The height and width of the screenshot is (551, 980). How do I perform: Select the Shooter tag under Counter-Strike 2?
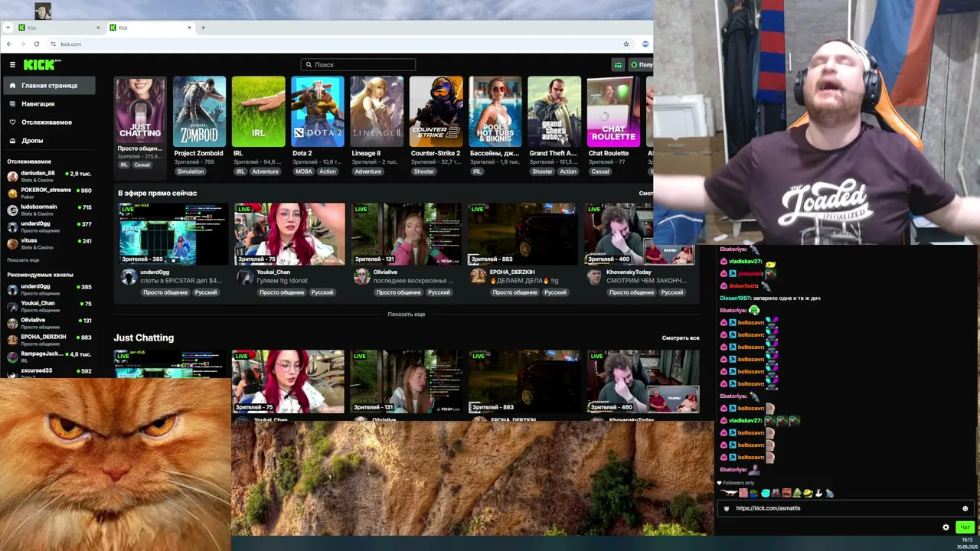[x=424, y=171]
